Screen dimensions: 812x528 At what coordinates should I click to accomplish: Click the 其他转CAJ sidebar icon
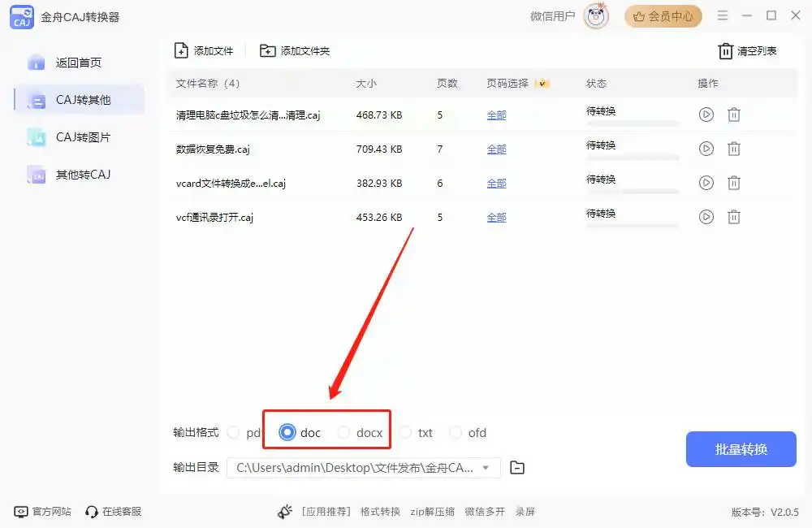(37, 175)
